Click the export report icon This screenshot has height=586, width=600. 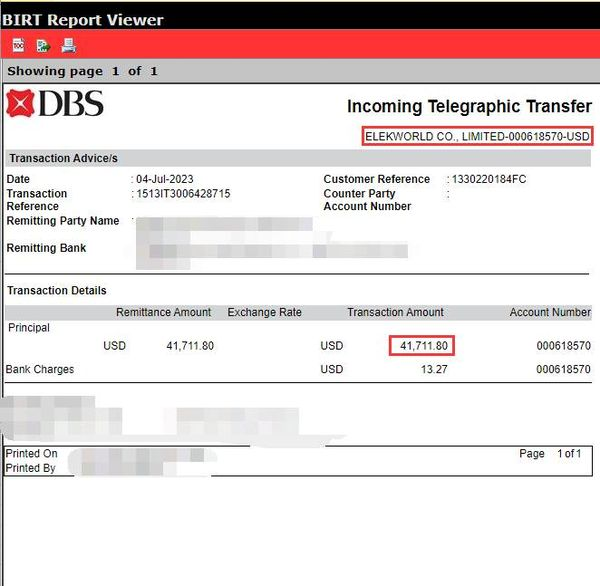43,46
